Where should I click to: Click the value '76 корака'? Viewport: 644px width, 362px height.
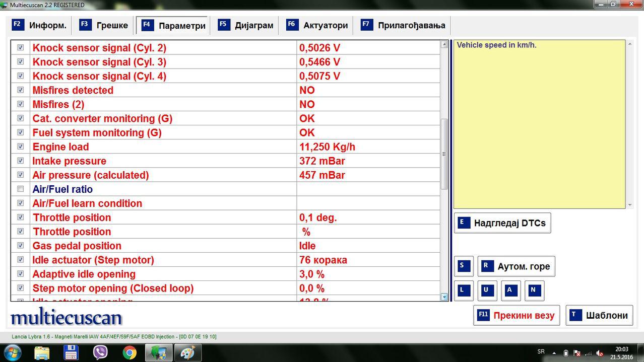pos(323,260)
